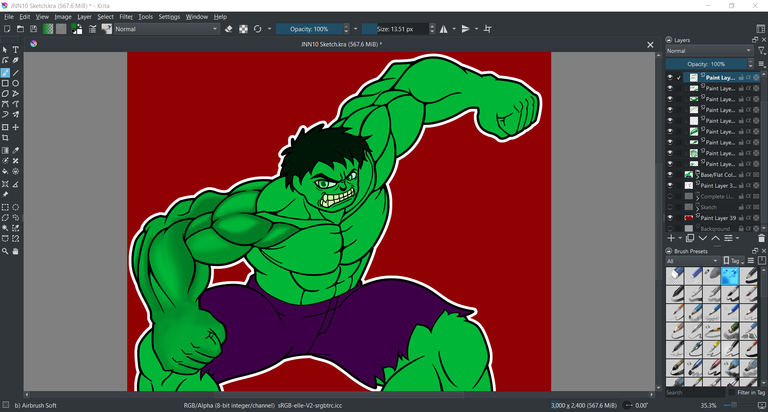Move layer up with arrow button
Screen dimensions: 768x412
[716, 238]
